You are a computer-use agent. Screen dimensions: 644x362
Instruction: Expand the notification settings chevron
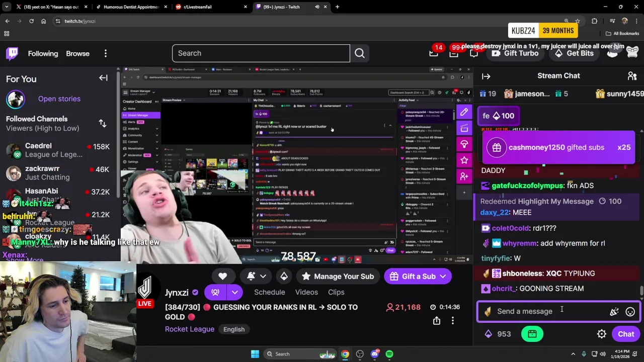[263, 276]
